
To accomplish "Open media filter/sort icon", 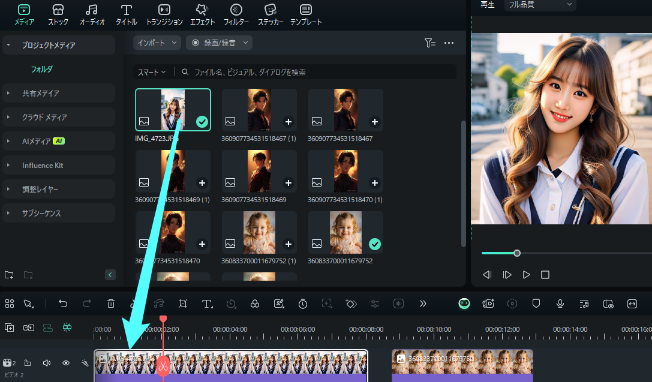I will pyautogui.click(x=430, y=43).
